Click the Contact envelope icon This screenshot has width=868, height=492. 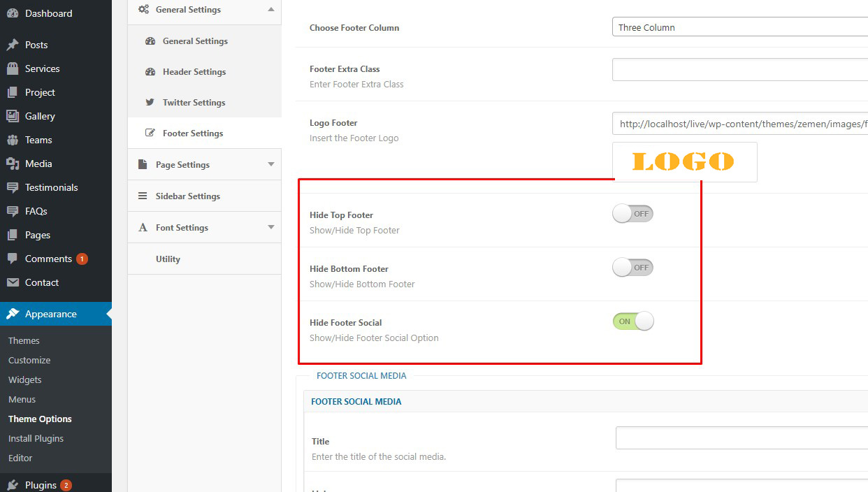pos(13,282)
